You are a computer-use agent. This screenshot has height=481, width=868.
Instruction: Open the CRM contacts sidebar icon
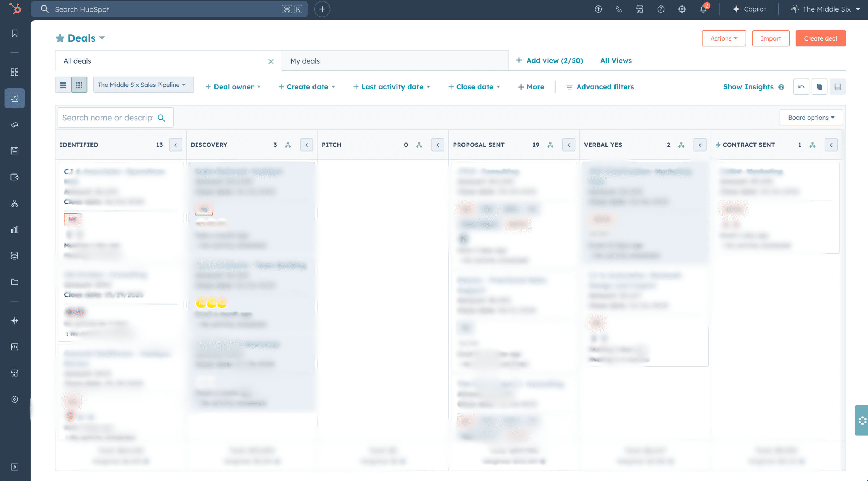click(x=14, y=98)
